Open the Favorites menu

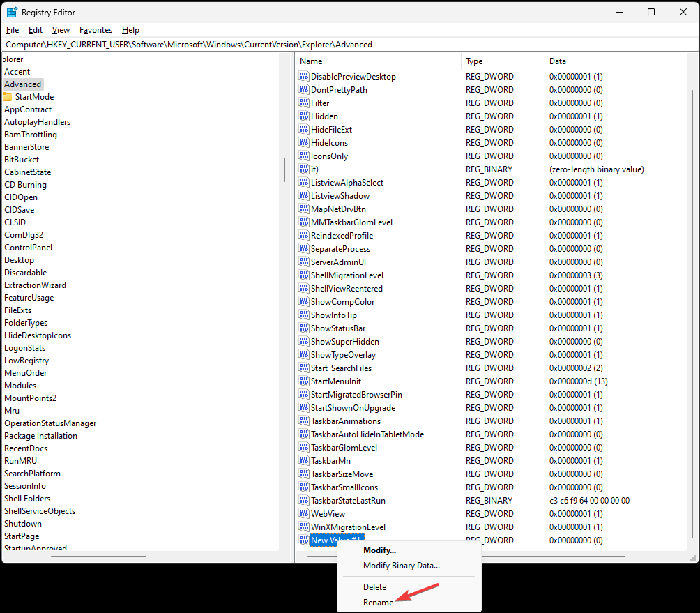coord(96,30)
